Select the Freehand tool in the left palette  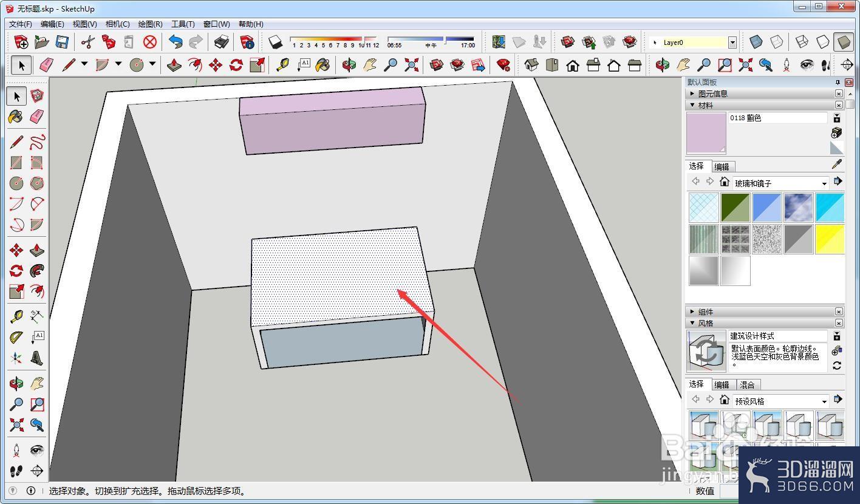pyautogui.click(x=37, y=142)
